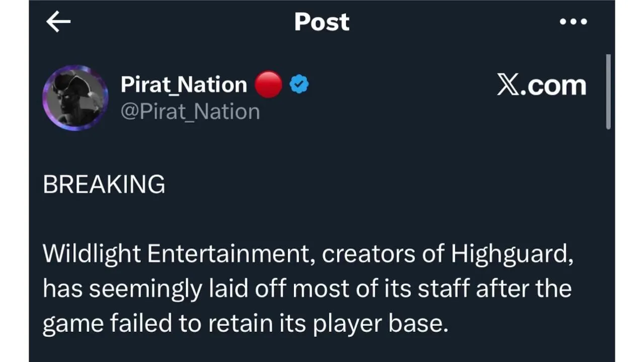644x362 pixels.
Task: Go back using the left arrow
Action: point(58,22)
